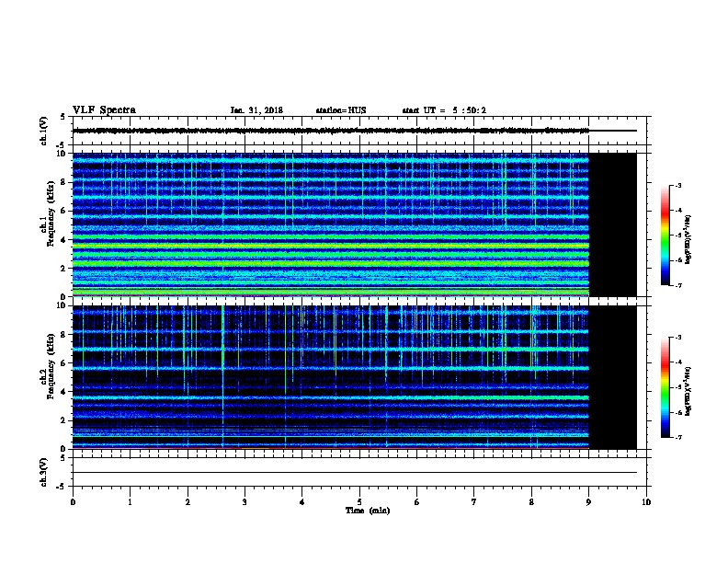Image resolution: width=728 pixels, height=563 pixels.
Task: Select the ch.1 "Frequency (kHz)" axis label
Action: point(51,213)
